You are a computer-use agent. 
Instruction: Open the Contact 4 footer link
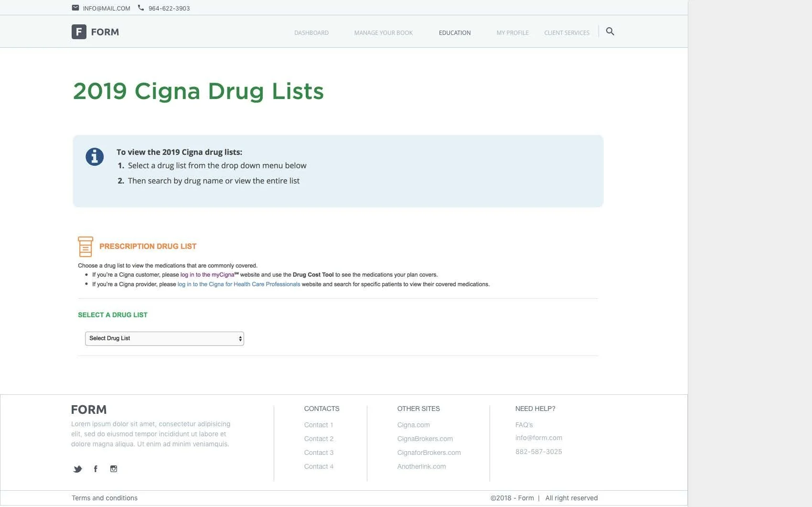(x=319, y=466)
